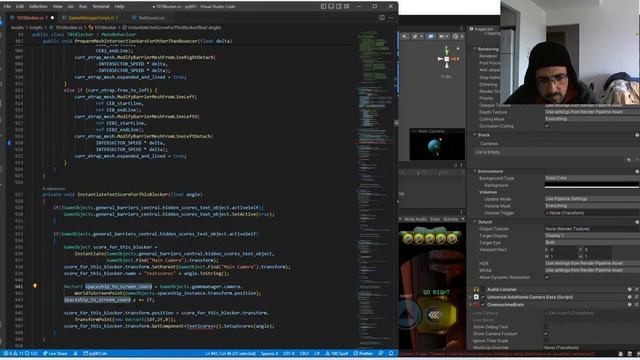Click the lightbulb code action icon

coord(35,286)
